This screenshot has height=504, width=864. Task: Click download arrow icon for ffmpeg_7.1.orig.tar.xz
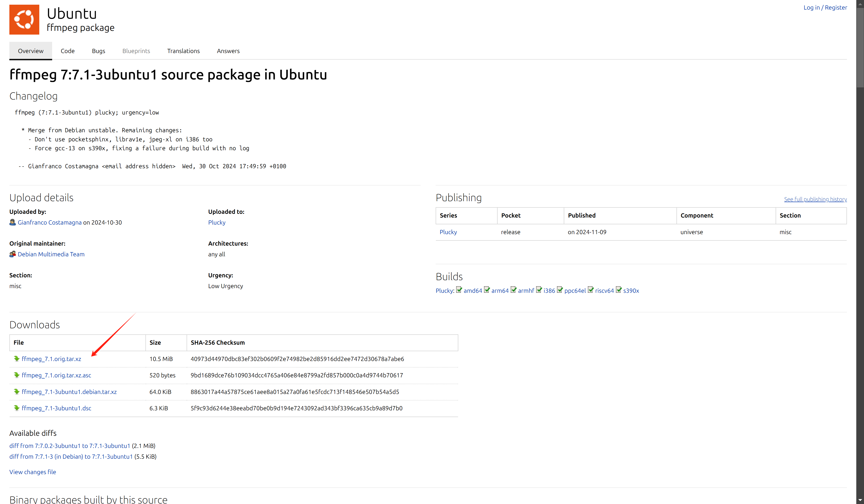(16, 359)
